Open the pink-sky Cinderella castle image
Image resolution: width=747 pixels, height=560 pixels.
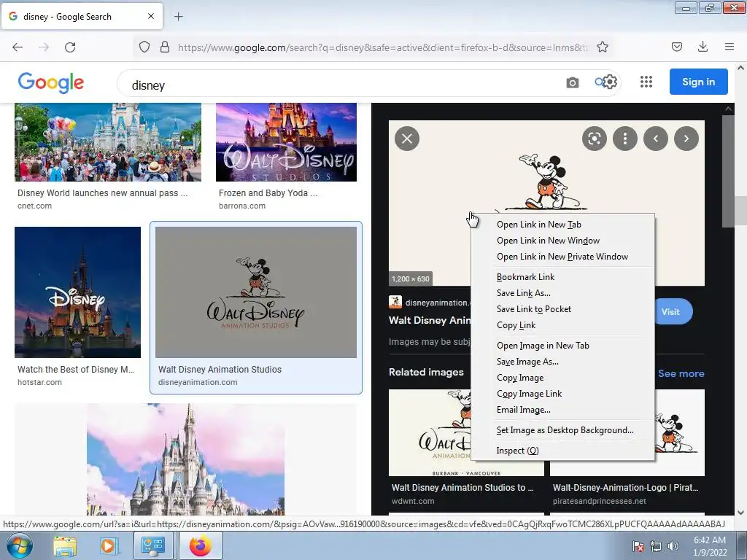tap(185, 459)
